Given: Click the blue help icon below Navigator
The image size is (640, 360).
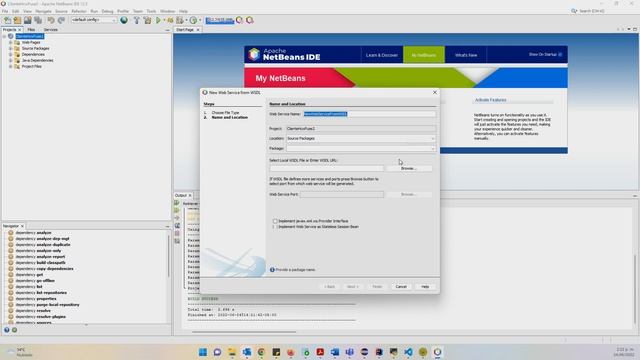Looking at the screenshot, I should 7,330.
